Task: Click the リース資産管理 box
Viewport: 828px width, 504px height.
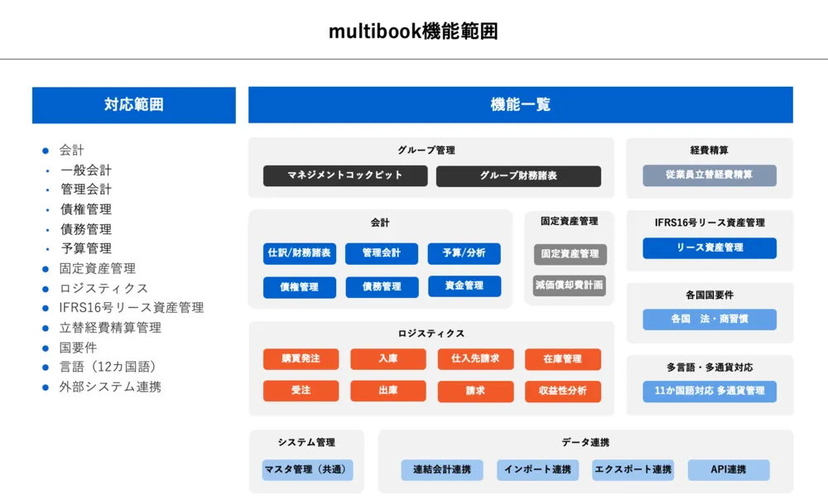Action: [710, 247]
